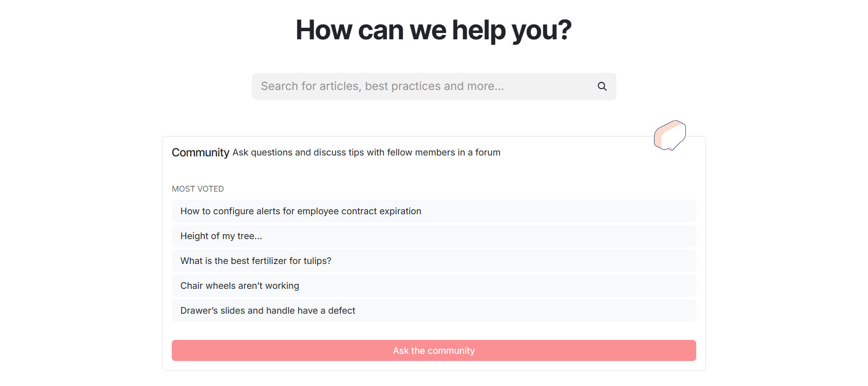Click the Ask the community button

tap(434, 351)
